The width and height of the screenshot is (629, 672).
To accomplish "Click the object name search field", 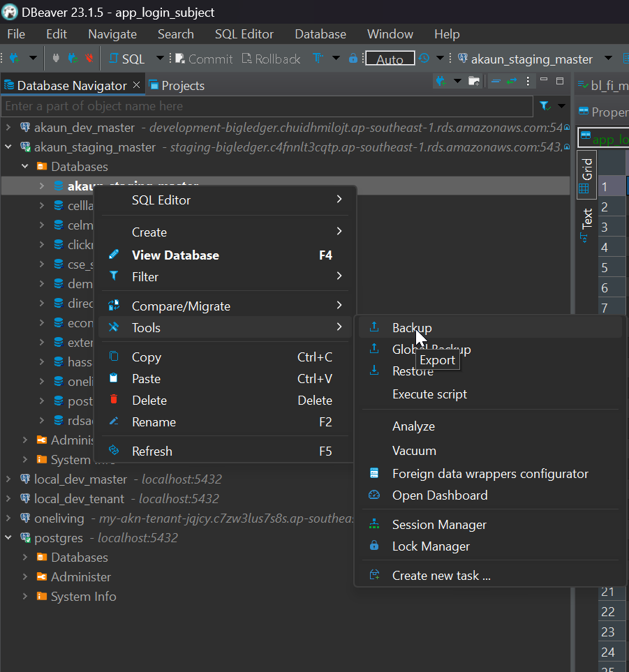I will (x=265, y=106).
